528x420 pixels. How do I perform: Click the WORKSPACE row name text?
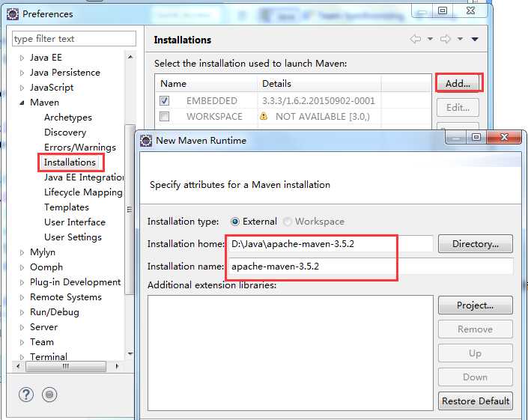[214, 117]
